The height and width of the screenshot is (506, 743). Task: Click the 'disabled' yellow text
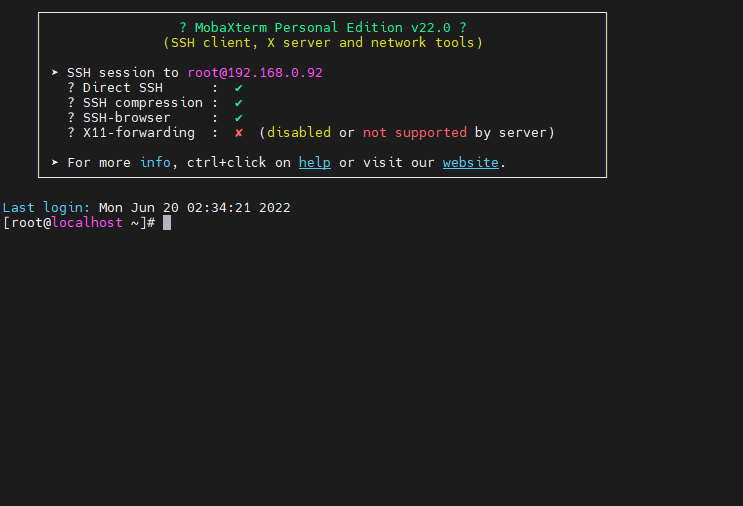299,133
